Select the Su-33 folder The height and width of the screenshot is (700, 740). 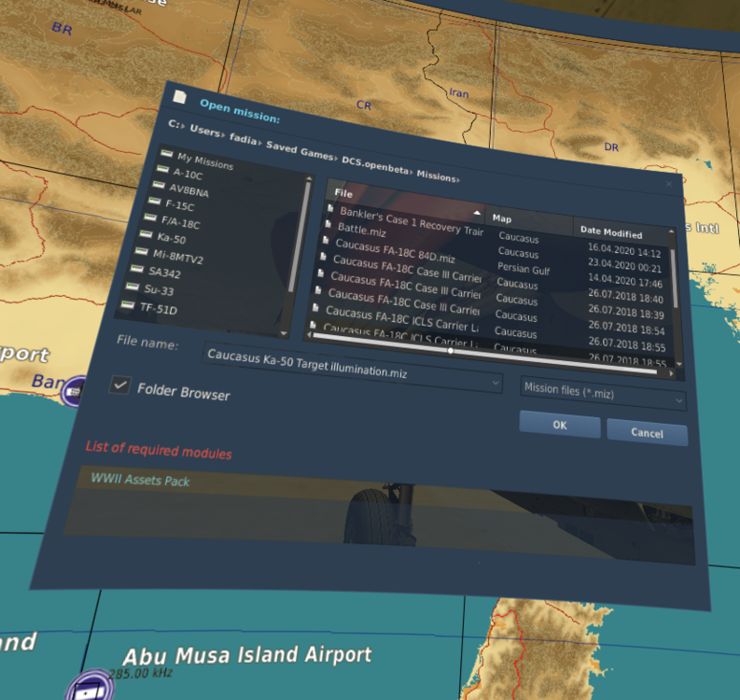[x=159, y=289]
